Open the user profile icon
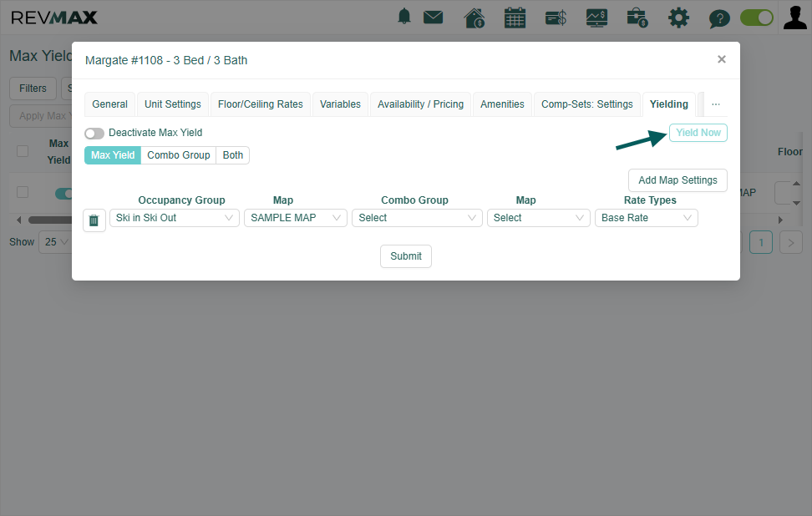This screenshot has width=812, height=516. 795,17
